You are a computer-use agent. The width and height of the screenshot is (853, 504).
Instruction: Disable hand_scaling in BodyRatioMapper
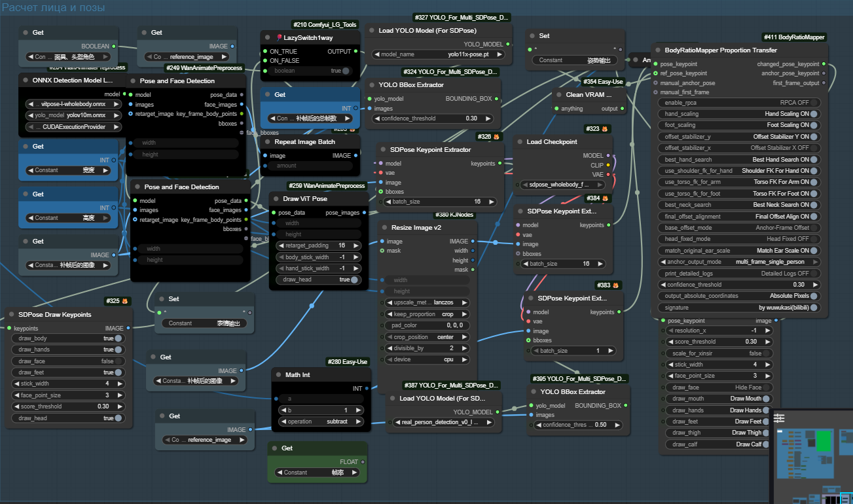814,114
